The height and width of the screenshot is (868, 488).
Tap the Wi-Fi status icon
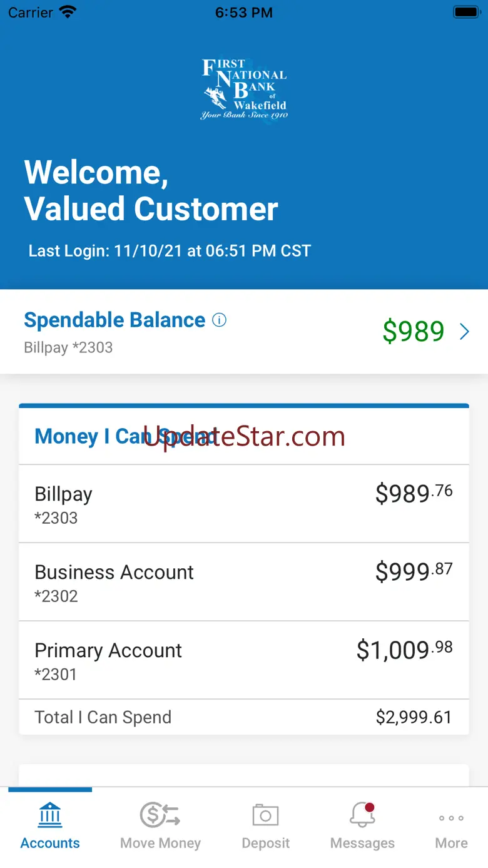tap(67, 13)
